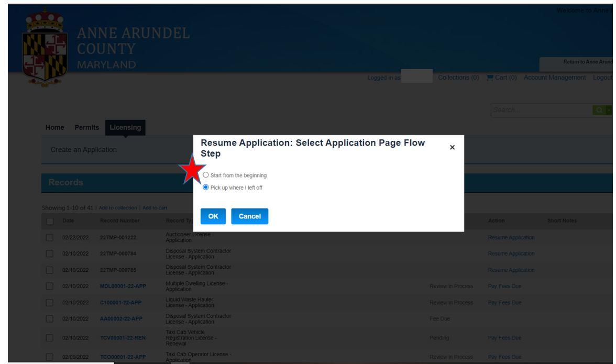Click 'Multiple Dwelling License - Application' record type
The width and height of the screenshot is (616, 364).
(x=197, y=286)
